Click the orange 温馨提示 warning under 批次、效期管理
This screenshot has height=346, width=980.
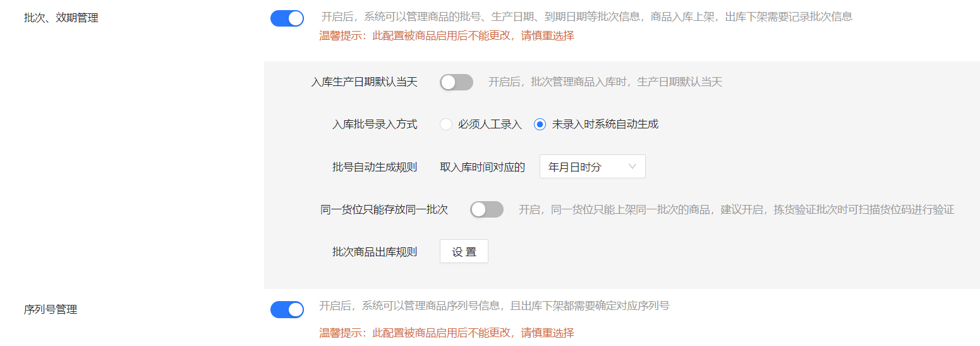447,35
